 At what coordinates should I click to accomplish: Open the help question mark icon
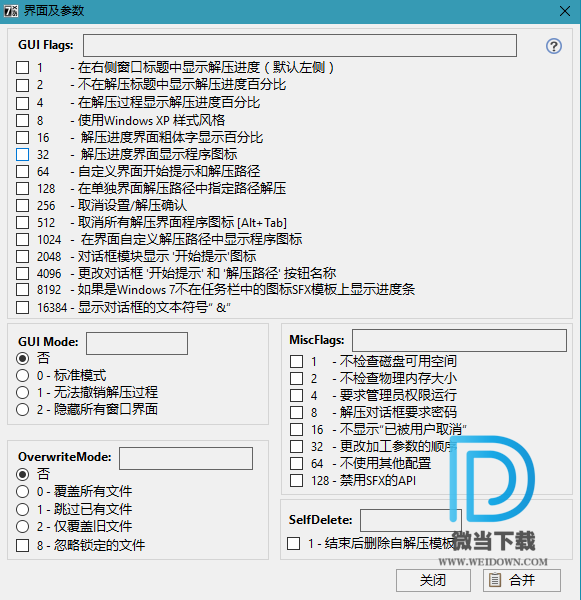(x=553, y=46)
